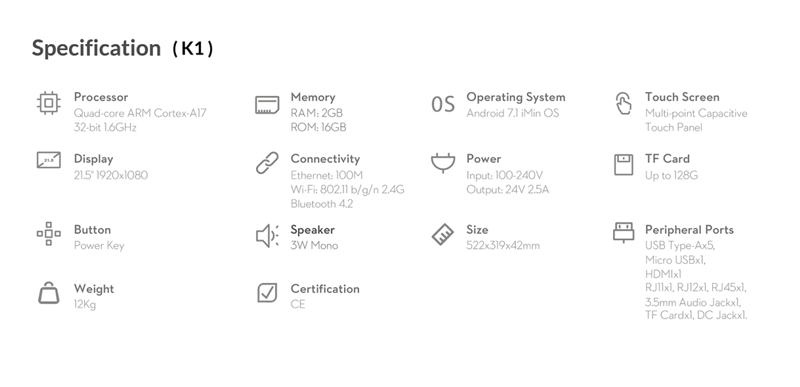This screenshot has width=800, height=387.
Task: Click the Connectivity chain-link icon
Action: tap(267, 163)
